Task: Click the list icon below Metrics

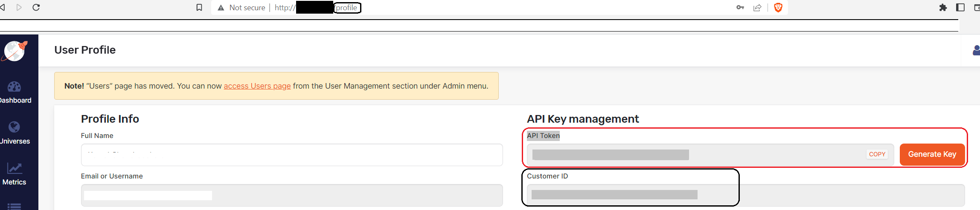Action: pos(15,207)
